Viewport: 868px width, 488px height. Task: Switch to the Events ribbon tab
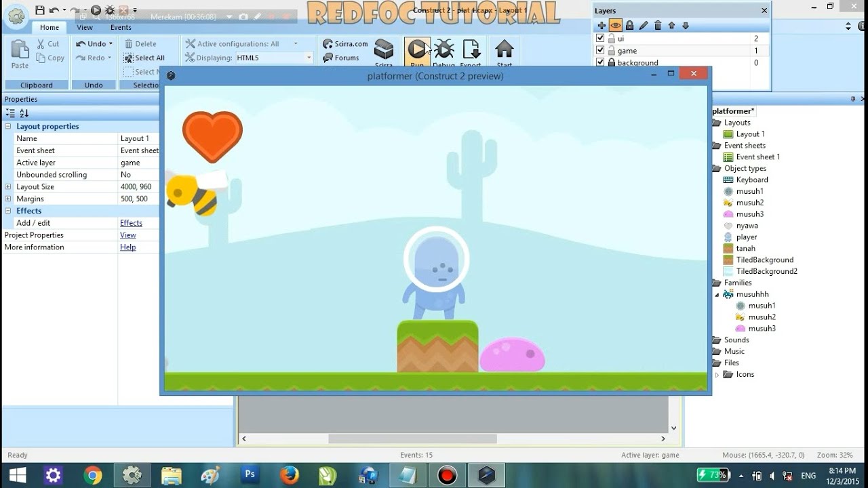121,27
